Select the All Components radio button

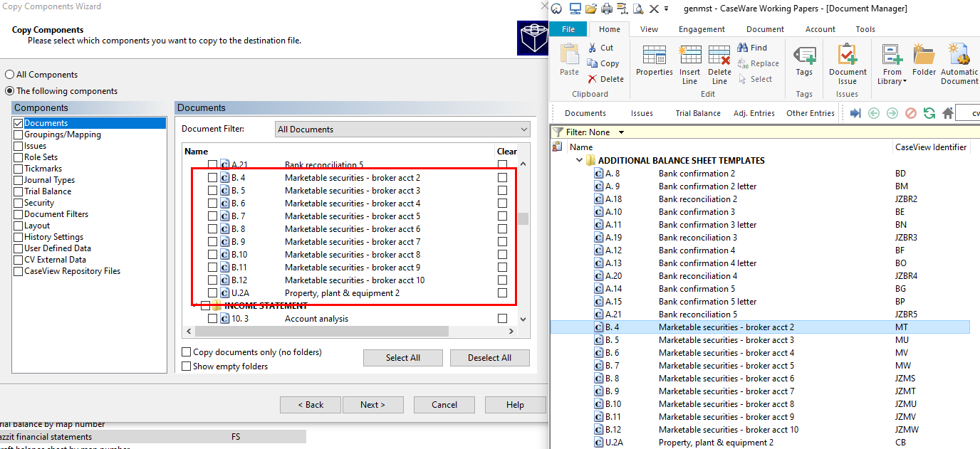[x=10, y=75]
